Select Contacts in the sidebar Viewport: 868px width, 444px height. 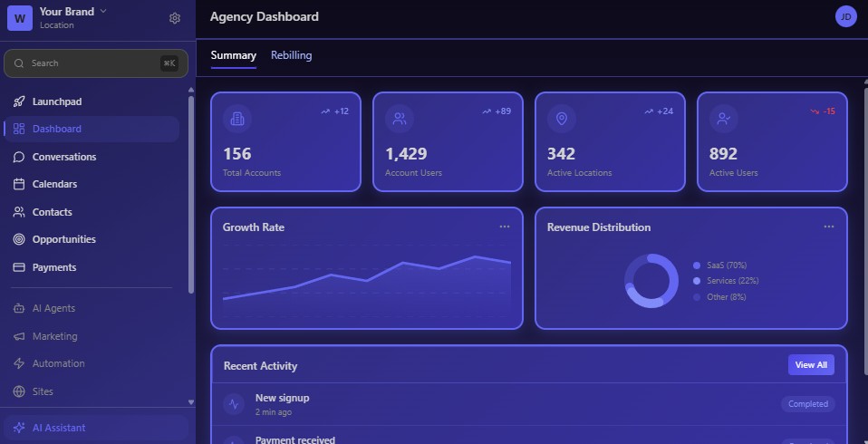pyautogui.click(x=92, y=212)
